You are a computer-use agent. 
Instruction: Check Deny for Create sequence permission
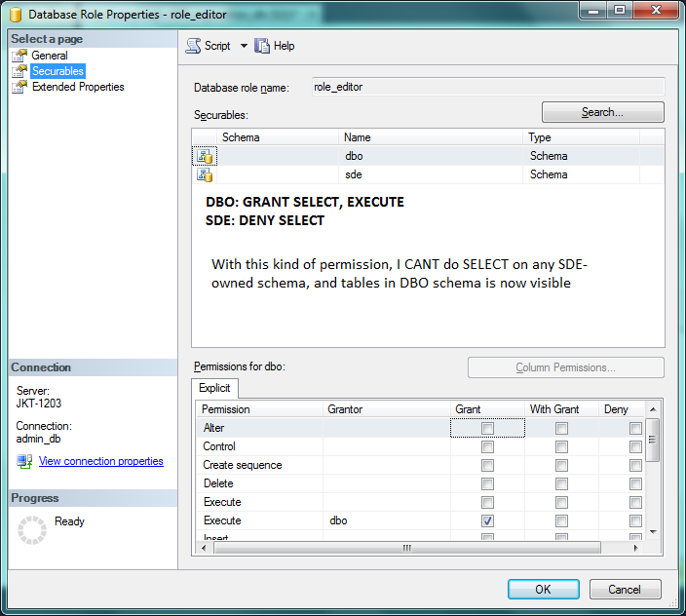pos(635,466)
